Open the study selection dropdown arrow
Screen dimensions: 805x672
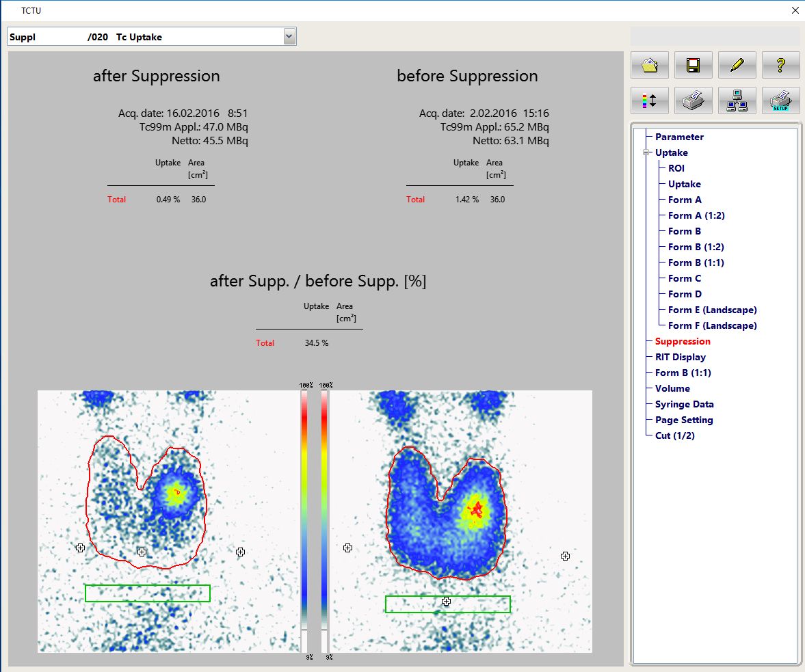289,37
